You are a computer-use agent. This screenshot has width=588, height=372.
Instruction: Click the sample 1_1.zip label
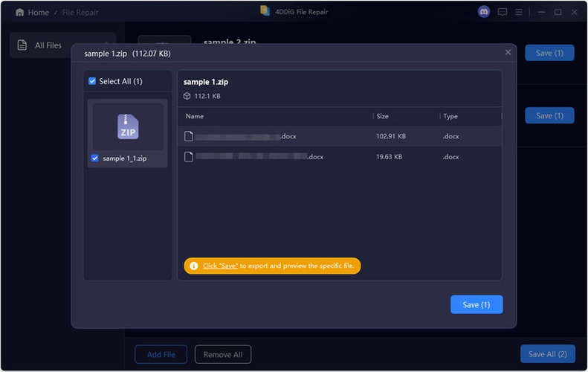(x=124, y=158)
